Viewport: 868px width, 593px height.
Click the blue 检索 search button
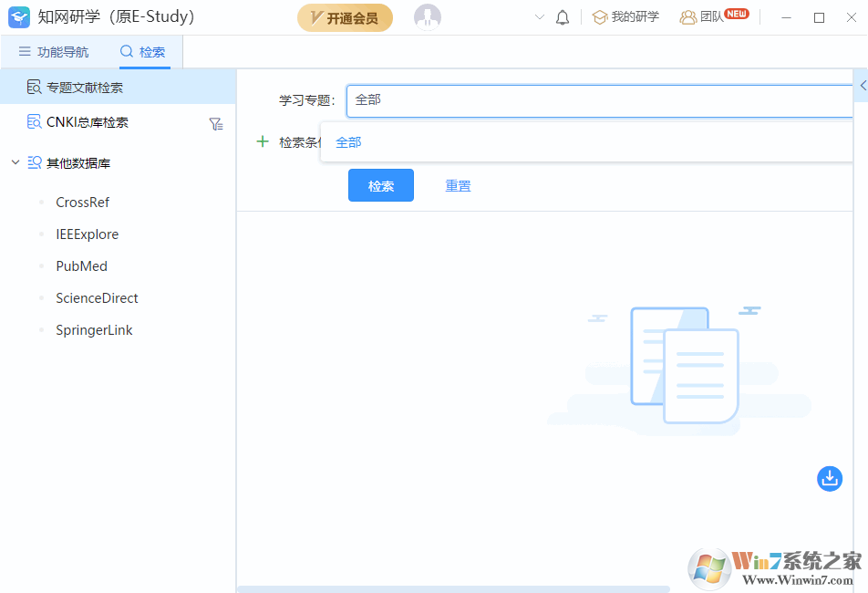pyautogui.click(x=380, y=185)
